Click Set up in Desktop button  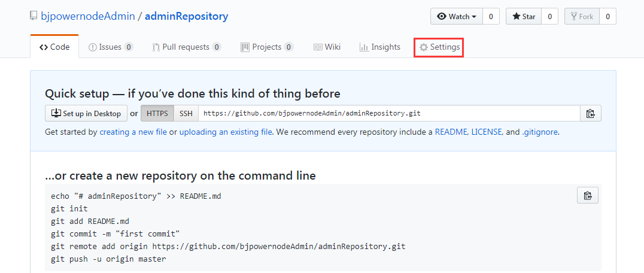[86, 114]
